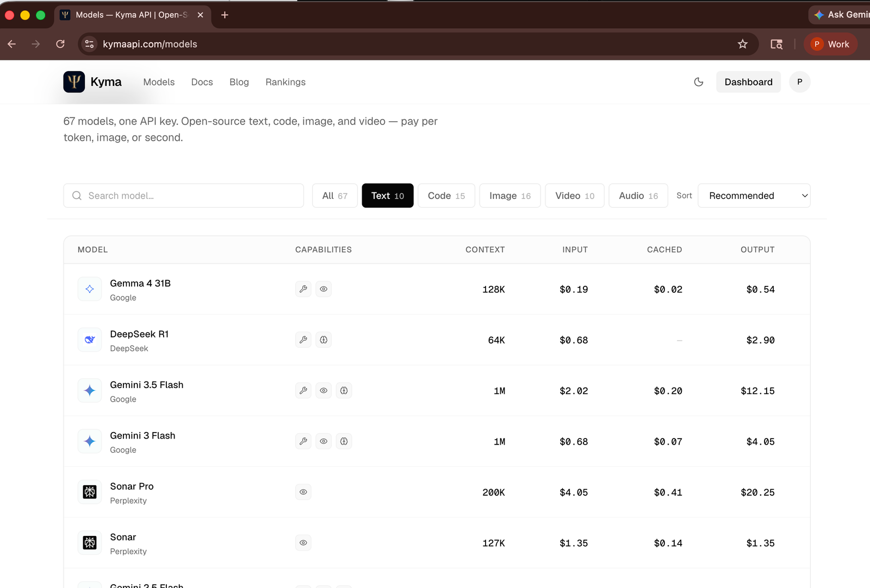Screen dimensions: 870x588
Task: Click the Gemma 4 31B Google logo
Action: click(90, 289)
